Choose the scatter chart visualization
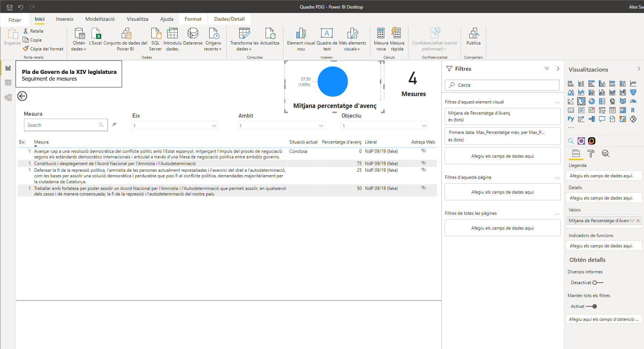 (571, 101)
